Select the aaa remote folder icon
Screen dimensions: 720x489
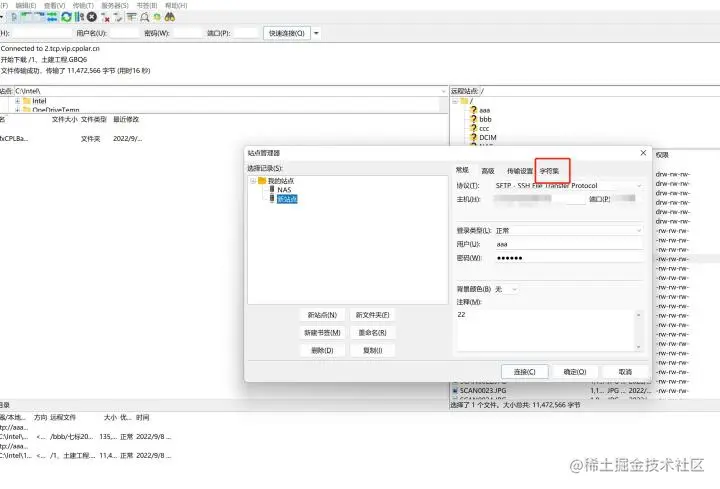(x=474, y=110)
